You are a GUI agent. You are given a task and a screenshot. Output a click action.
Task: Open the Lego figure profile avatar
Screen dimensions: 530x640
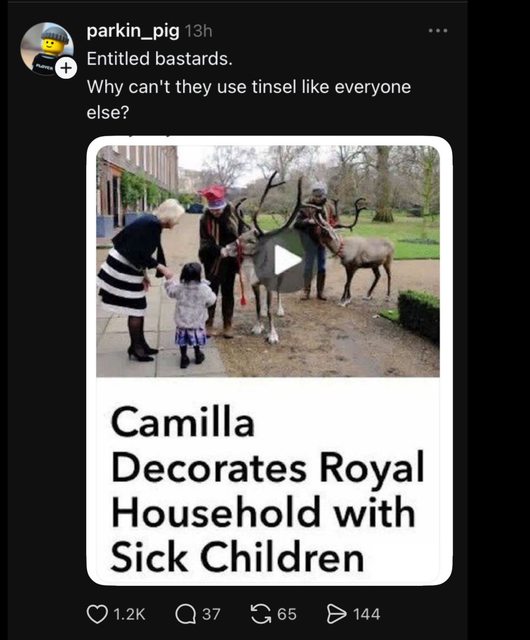click(47, 49)
